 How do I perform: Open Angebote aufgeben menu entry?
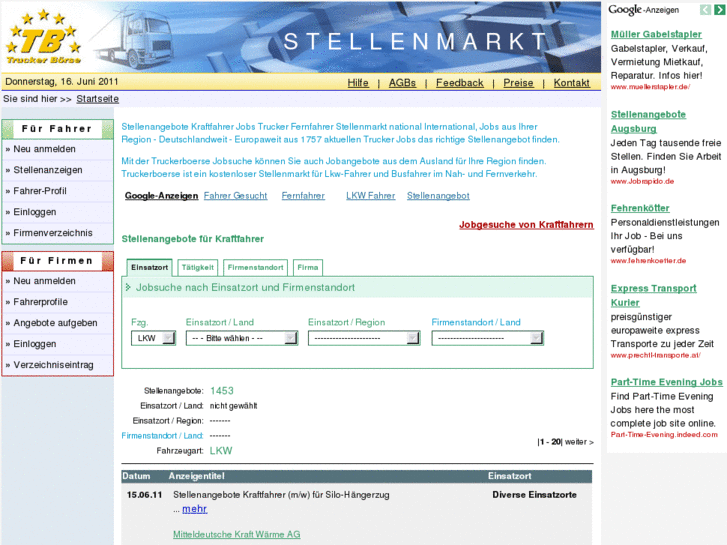pyautogui.click(x=57, y=323)
